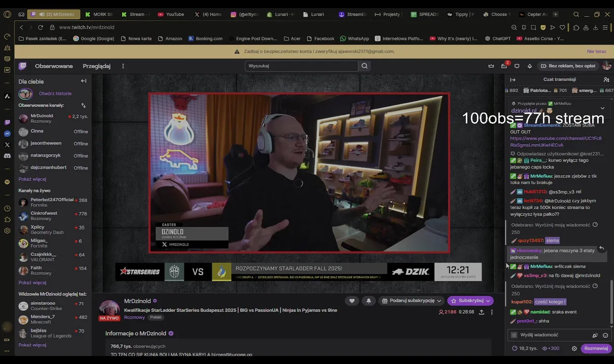Show more followed channels (Pokaż więcej)
Screen dimensions: 614x364
tap(32, 179)
